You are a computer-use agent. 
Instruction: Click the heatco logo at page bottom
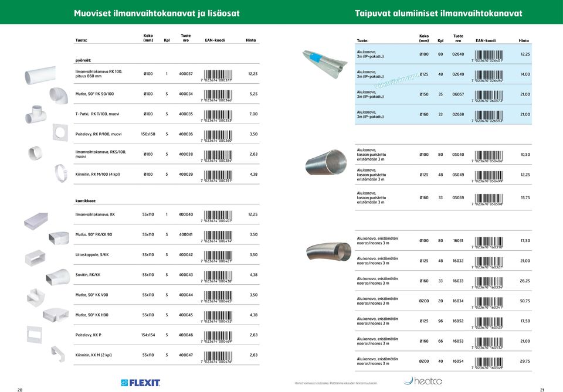(423, 381)
